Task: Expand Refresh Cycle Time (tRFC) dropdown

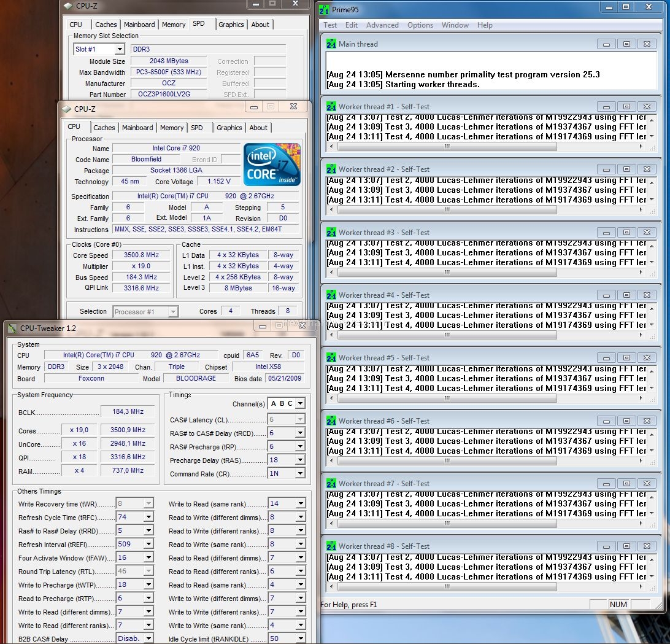Action: [148, 517]
